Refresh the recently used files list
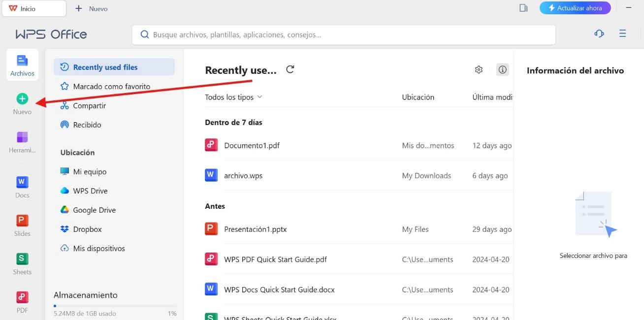This screenshot has width=644, height=320. (x=290, y=69)
